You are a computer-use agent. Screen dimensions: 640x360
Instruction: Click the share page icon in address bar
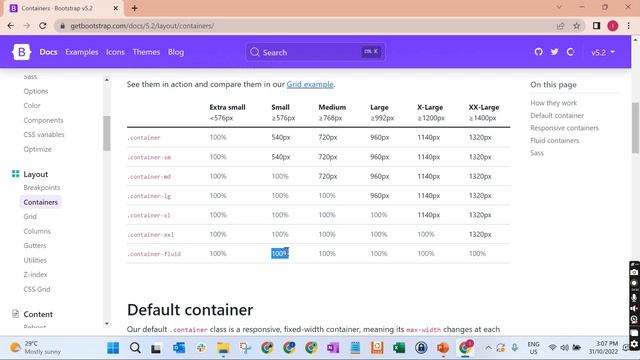coord(560,26)
